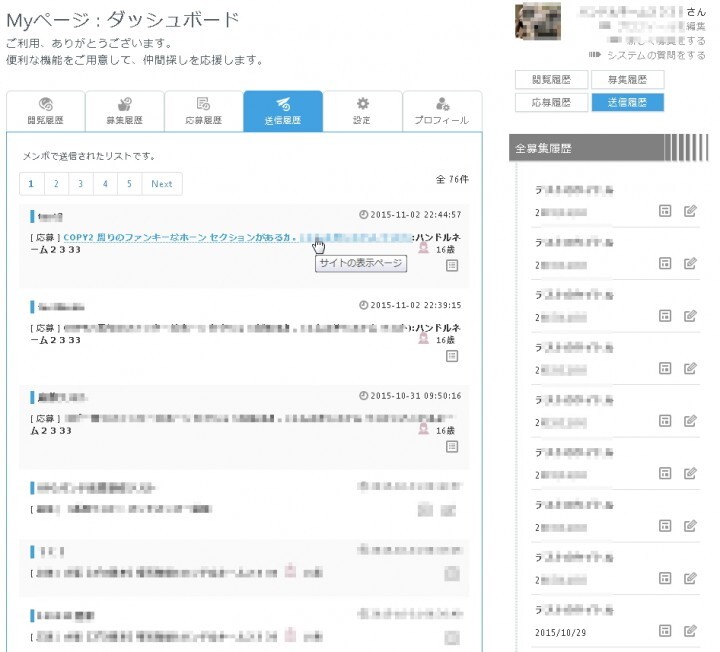
Task: Click the 応募履歴 button under the avatar
Action: (x=551, y=102)
